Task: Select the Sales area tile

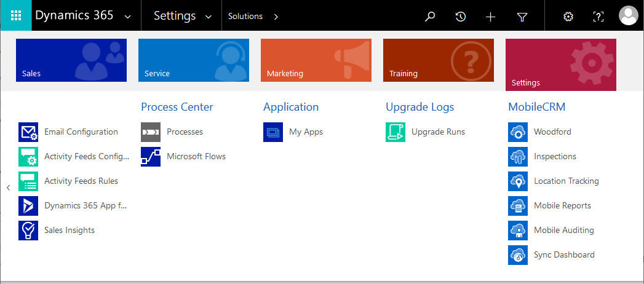Action: [x=71, y=60]
